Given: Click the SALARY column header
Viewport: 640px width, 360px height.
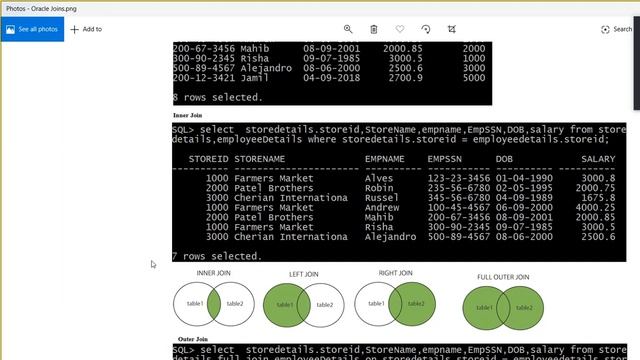Looking at the screenshot, I should [x=598, y=159].
